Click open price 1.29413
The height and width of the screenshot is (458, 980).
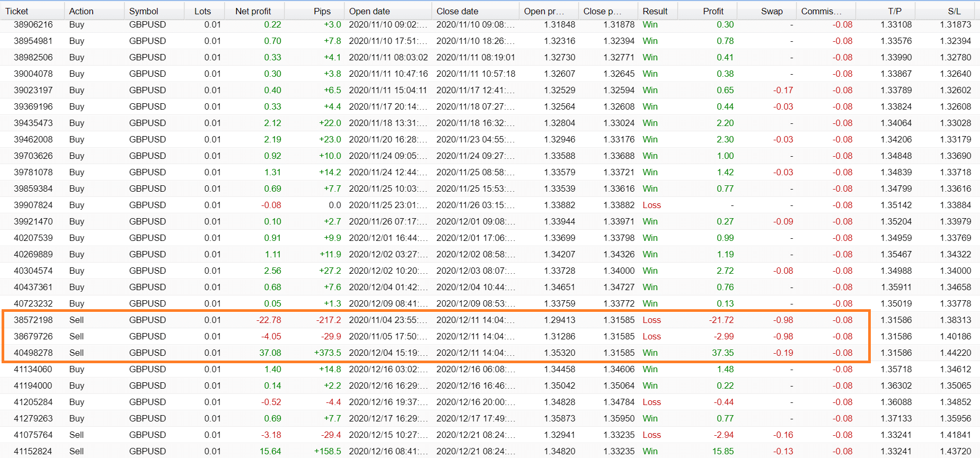pyautogui.click(x=560, y=320)
